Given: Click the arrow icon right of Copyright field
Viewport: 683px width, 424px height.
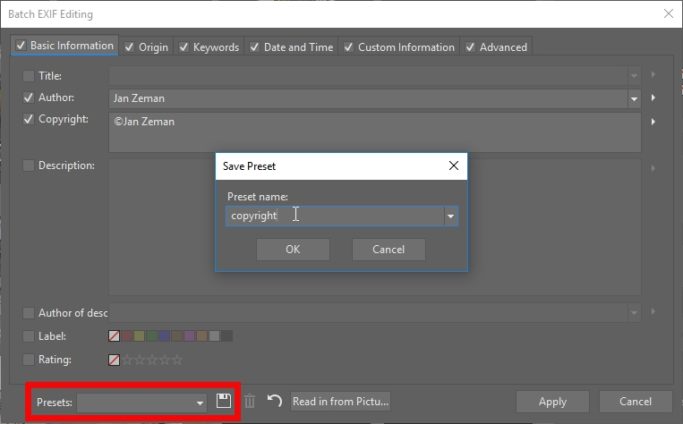Looking at the screenshot, I should click(x=653, y=122).
